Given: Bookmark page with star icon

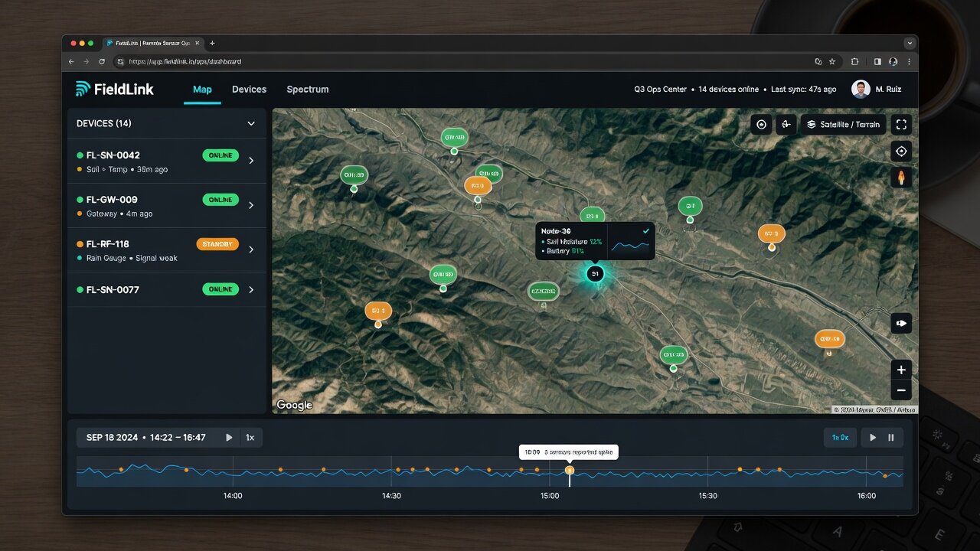Looking at the screenshot, I should pos(833,61).
